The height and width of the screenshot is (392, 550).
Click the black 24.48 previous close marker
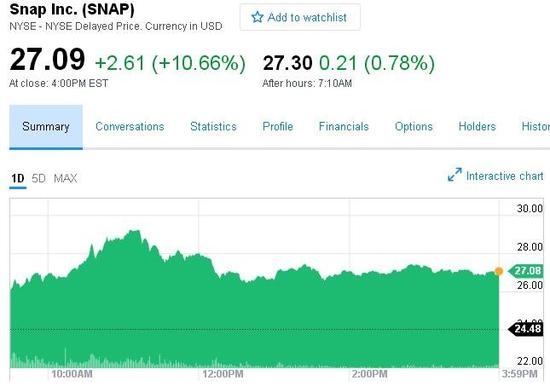pos(525,329)
